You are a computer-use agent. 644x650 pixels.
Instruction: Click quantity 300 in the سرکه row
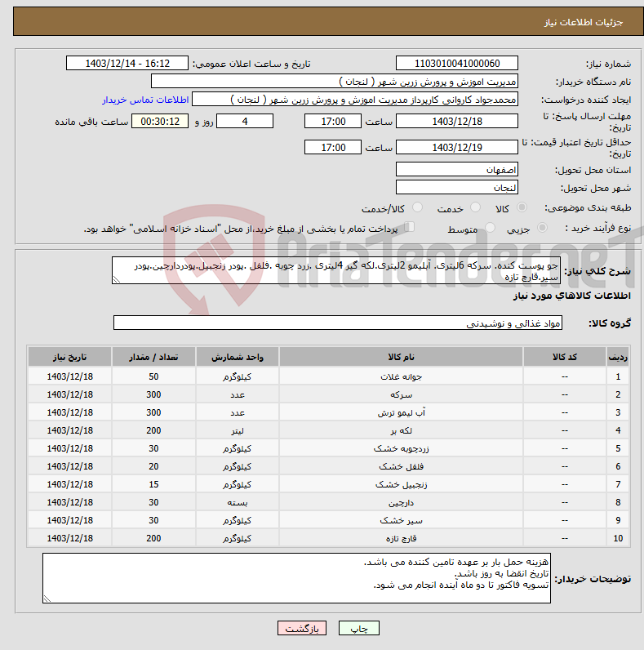pyautogui.click(x=153, y=394)
